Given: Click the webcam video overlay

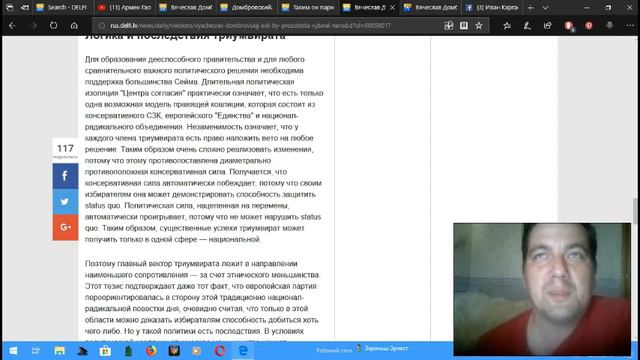Looking at the screenshot, I should pyautogui.click(x=542, y=289).
